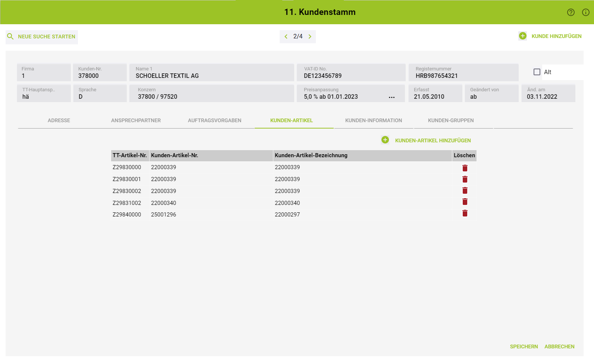Toggle the Alt checkbox
The image size is (594, 364).
(x=537, y=72)
